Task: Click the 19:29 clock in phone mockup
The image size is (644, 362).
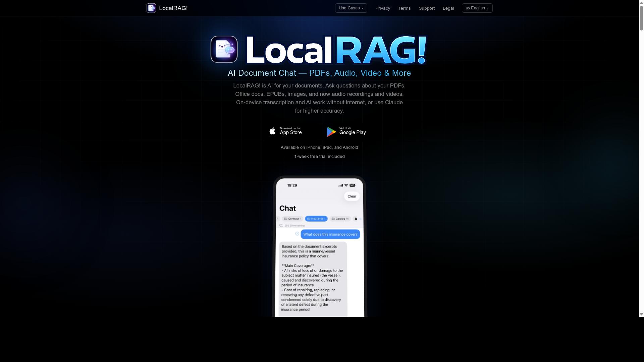Action: [292, 185]
